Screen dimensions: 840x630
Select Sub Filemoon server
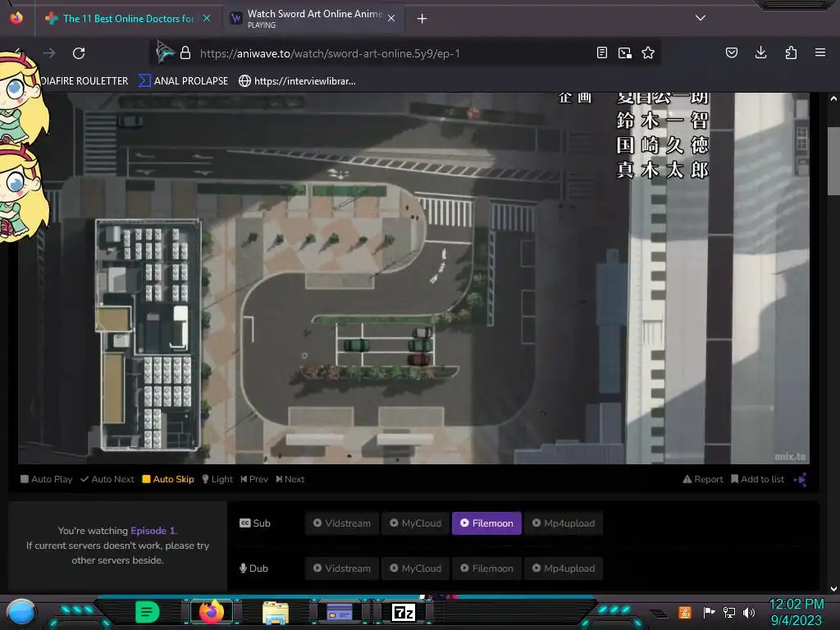point(486,523)
